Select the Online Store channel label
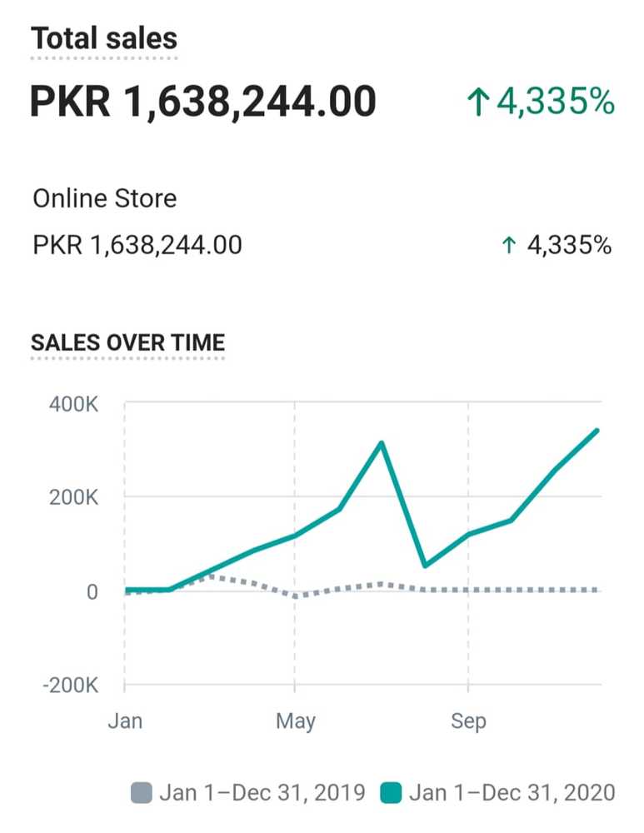 tap(105, 198)
